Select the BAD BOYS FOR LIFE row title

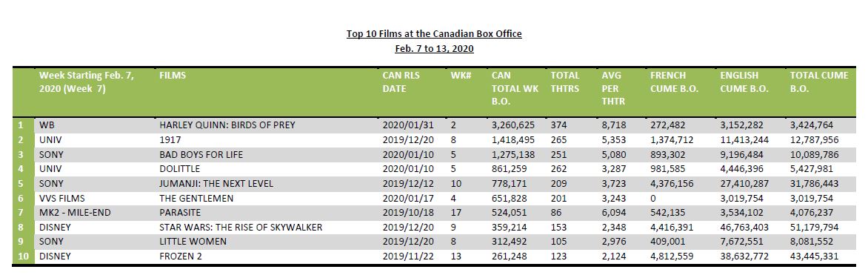coord(201,154)
